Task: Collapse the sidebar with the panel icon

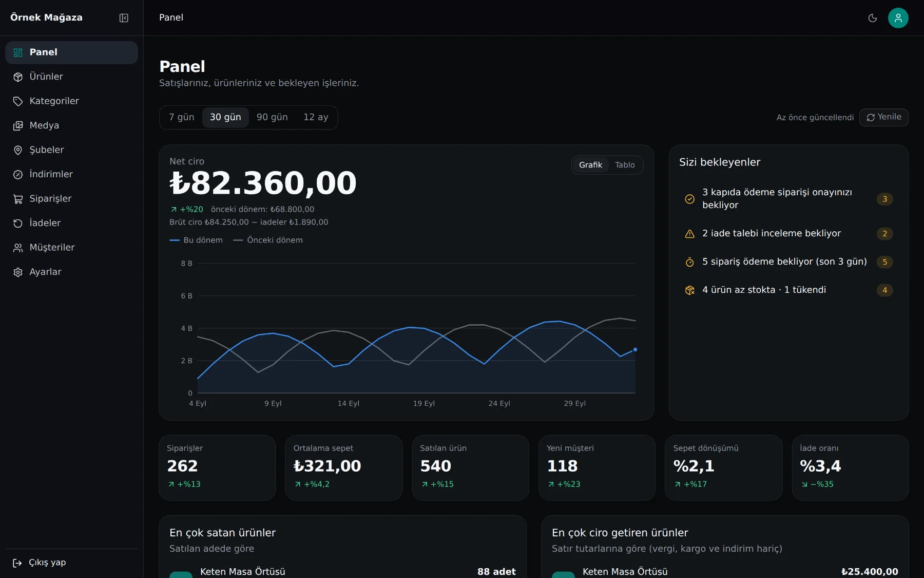Action: [124, 18]
